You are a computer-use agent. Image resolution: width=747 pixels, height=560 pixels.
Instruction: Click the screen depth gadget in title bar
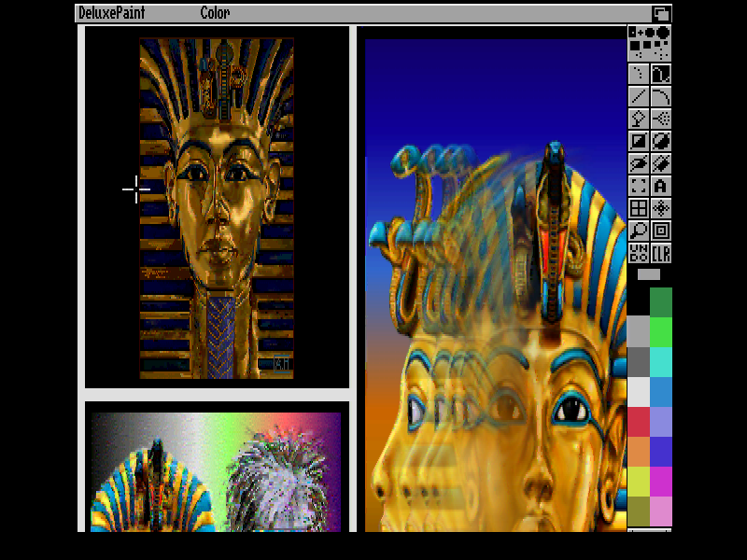click(x=661, y=13)
